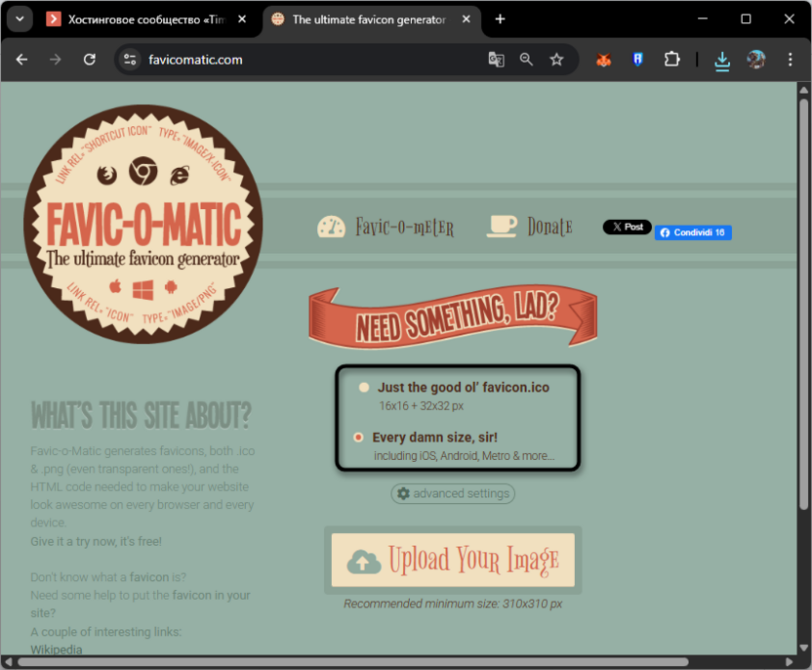
Task: Click the cloud upload icon
Action: pos(363,562)
